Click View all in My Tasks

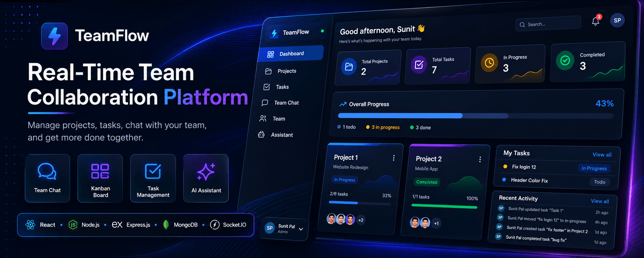(x=602, y=155)
